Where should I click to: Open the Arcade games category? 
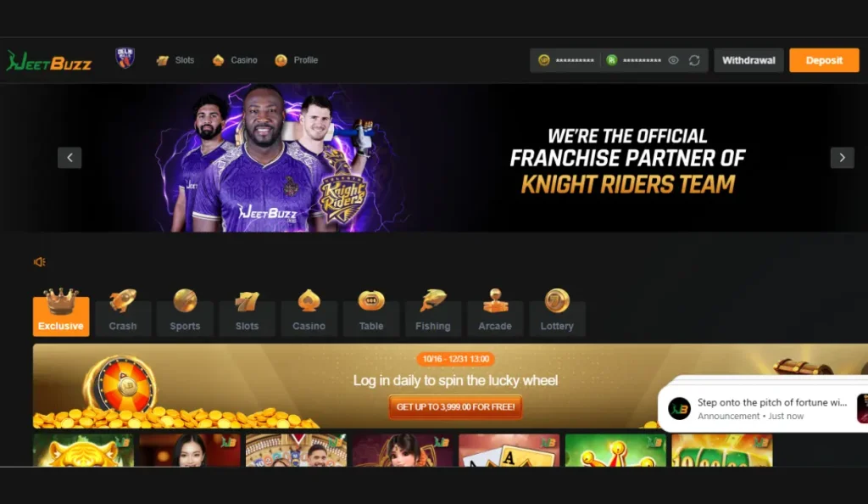click(x=495, y=311)
